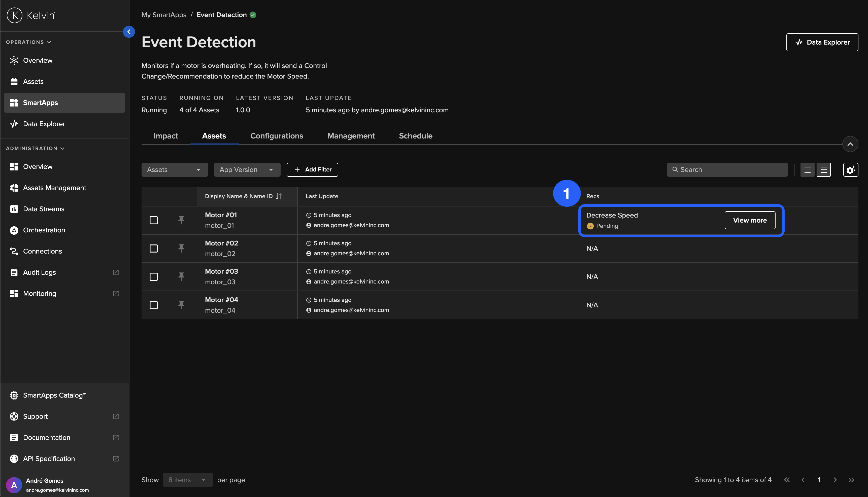Image resolution: width=868 pixels, height=497 pixels.
Task: Pin the Motor #01 row
Action: tap(181, 220)
